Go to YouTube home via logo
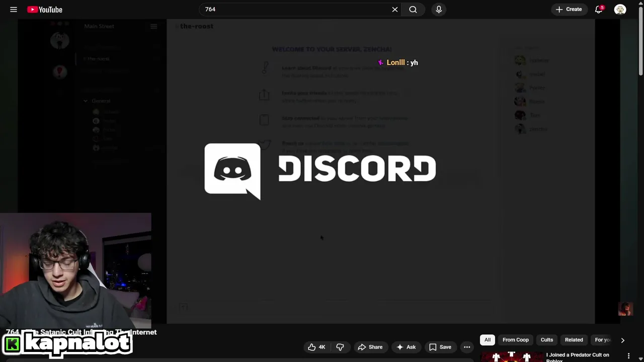This screenshot has height=362, width=644. point(45,10)
